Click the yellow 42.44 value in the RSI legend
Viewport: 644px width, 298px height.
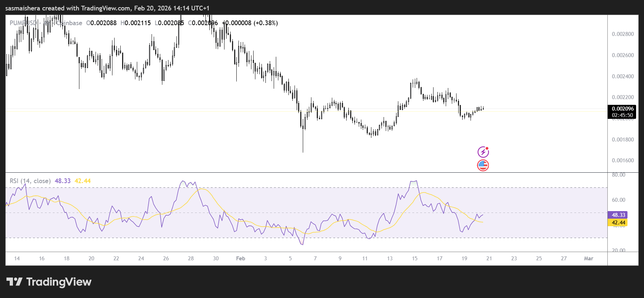tap(83, 181)
